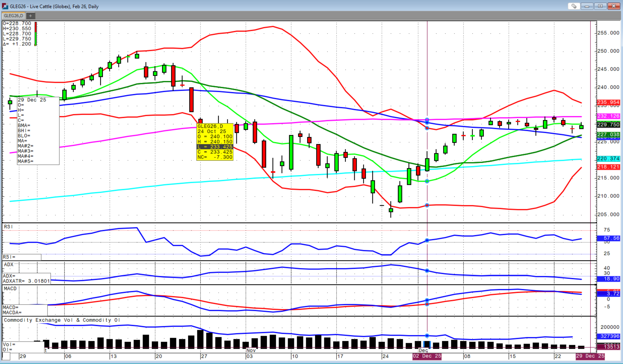Click the 232.126 magenta MA price label
The height and width of the screenshot is (364, 623).
(608, 116)
